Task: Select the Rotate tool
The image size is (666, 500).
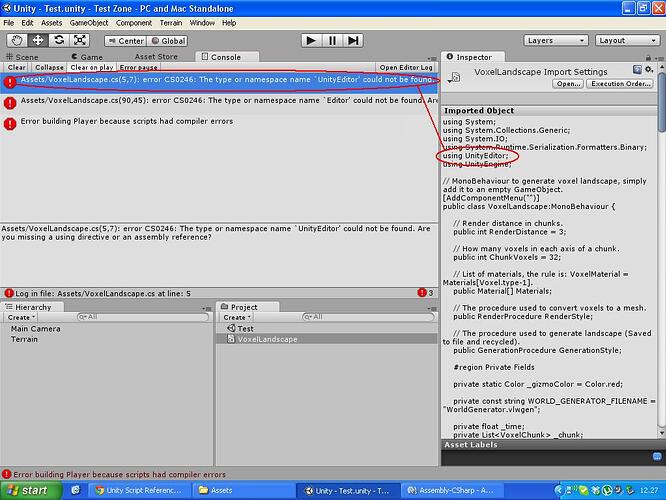Action: [59, 40]
